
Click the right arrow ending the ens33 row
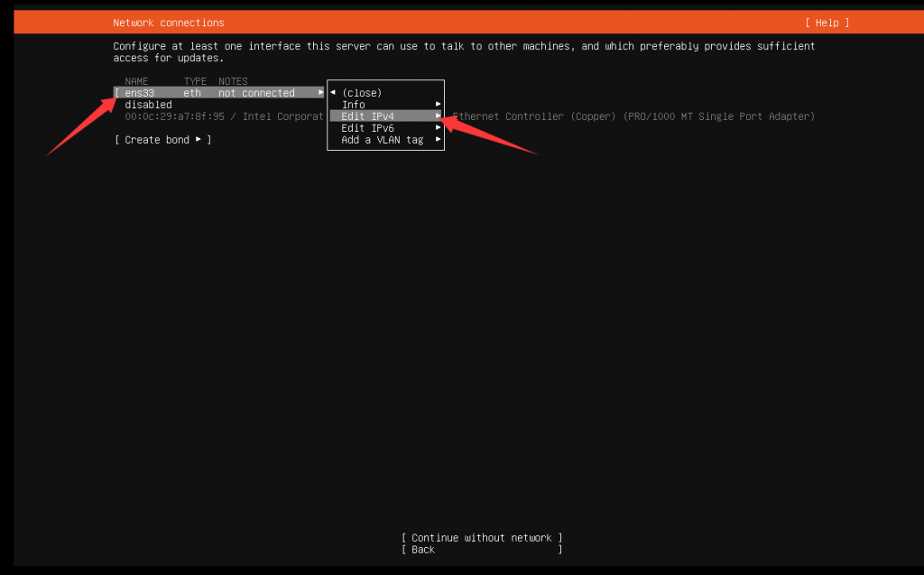320,93
